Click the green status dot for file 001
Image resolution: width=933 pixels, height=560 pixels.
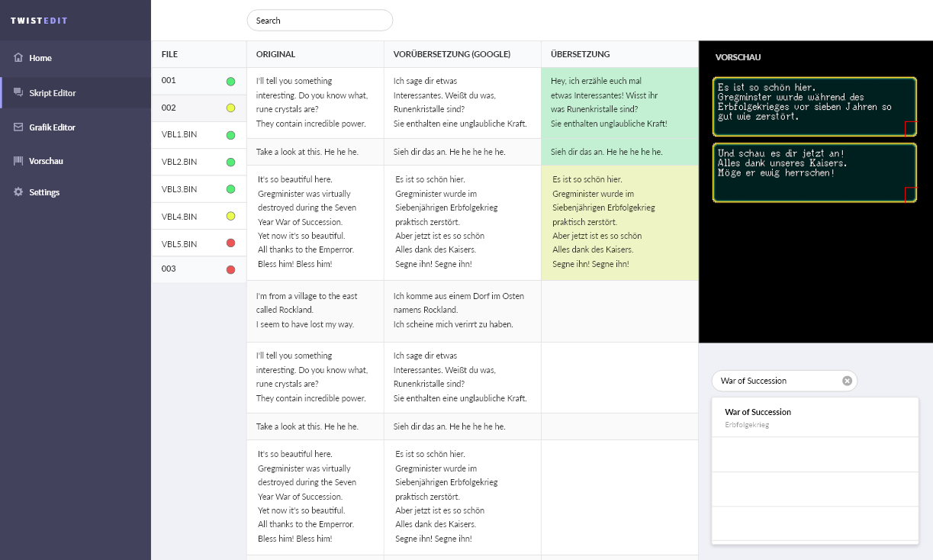click(230, 81)
